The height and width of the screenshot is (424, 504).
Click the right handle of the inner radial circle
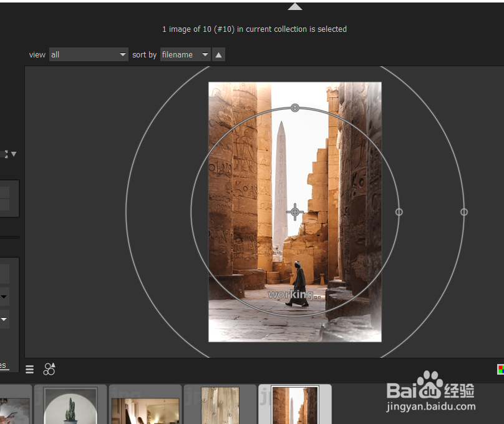(399, 212)
